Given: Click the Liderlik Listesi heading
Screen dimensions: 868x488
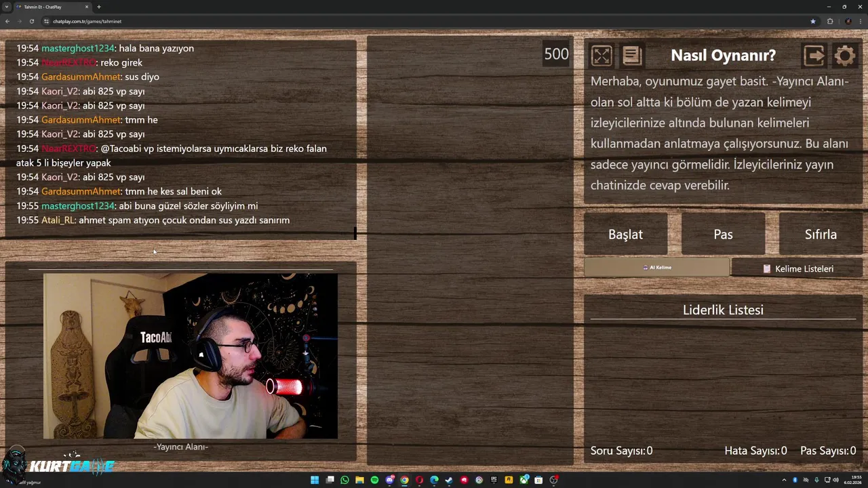Looking at the screenshot, I should (x=723, y=310).
